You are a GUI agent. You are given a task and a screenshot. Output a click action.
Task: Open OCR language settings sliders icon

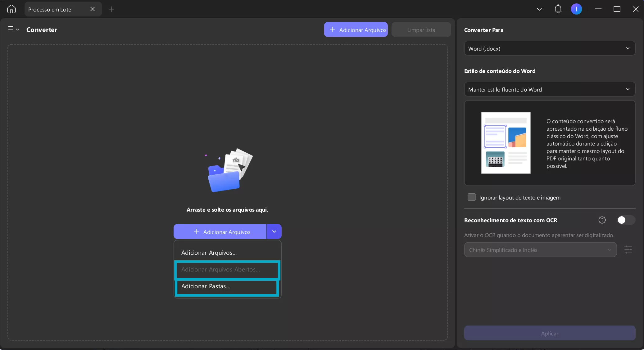pos(628,250)
